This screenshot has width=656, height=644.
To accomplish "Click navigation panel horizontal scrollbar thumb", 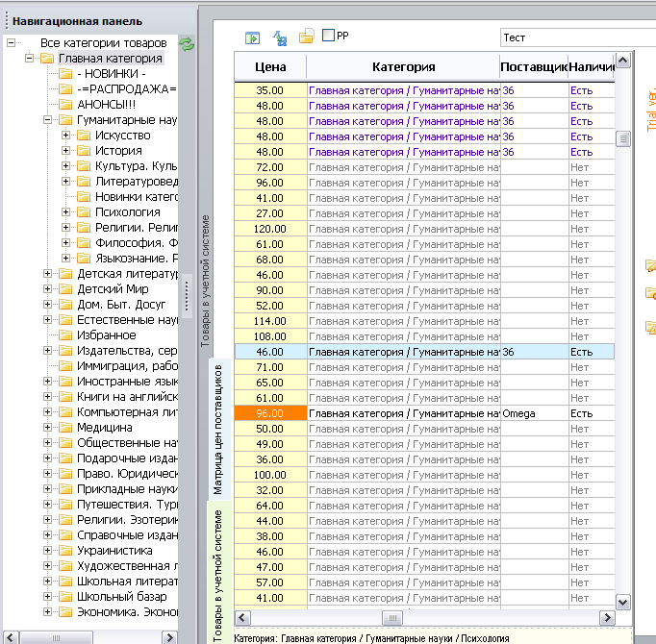I will click(56, 637).
